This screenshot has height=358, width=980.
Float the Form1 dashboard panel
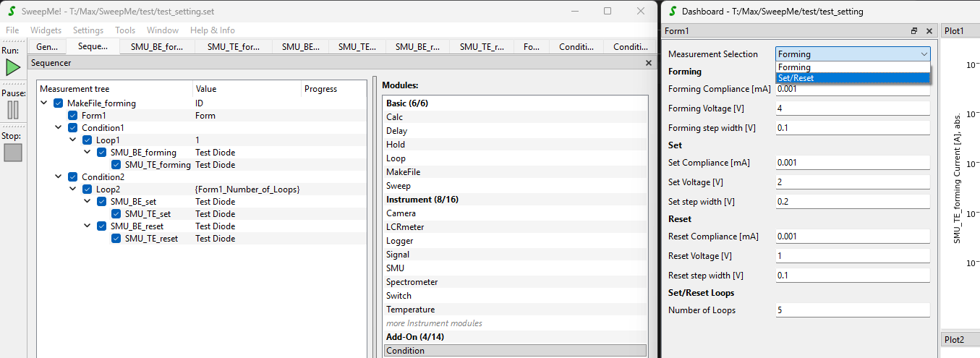coord(914,31)
